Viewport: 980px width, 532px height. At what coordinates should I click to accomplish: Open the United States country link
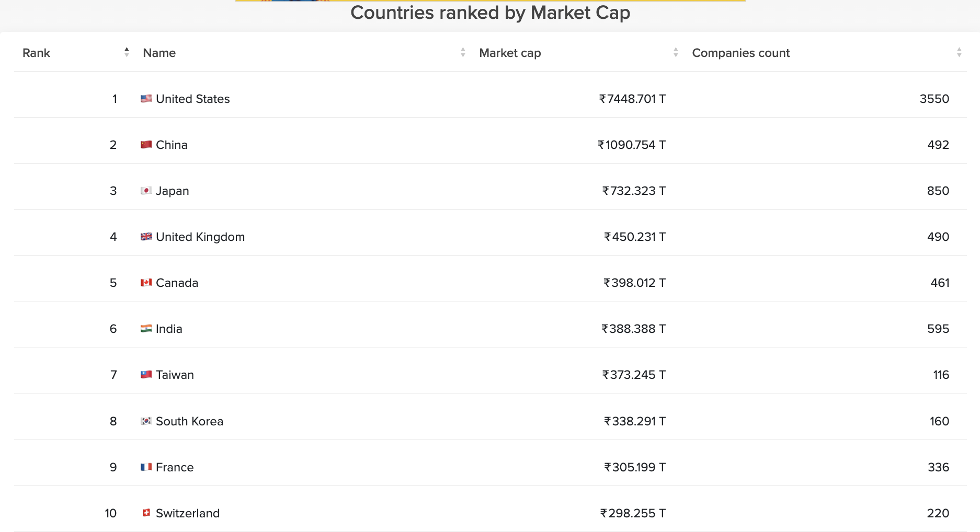tap(192, 99)
